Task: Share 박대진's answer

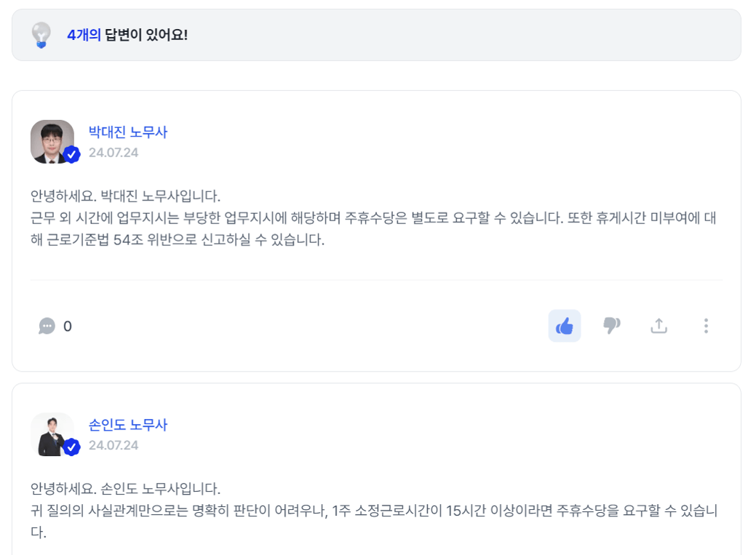Action: coord(658,325)
